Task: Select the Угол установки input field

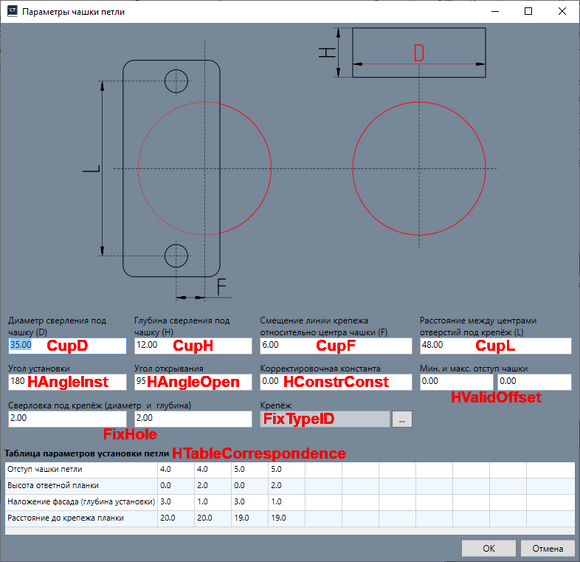Action: coord(67,382)
